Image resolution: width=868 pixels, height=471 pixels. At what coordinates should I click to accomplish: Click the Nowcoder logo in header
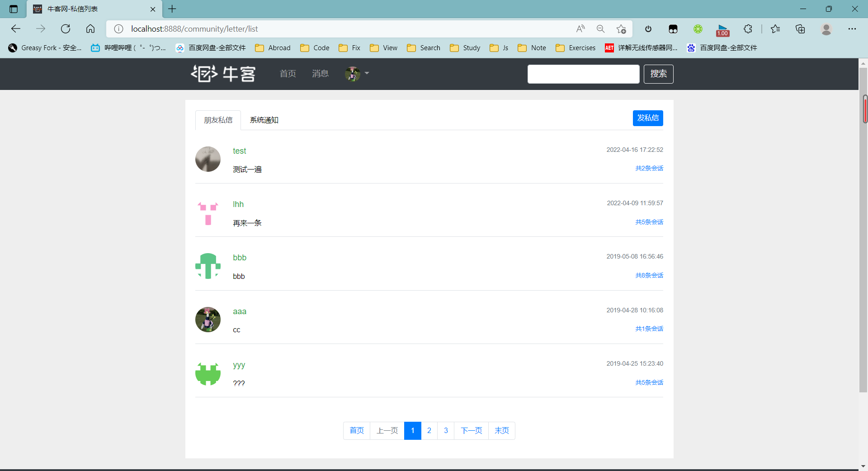[223, 74]
